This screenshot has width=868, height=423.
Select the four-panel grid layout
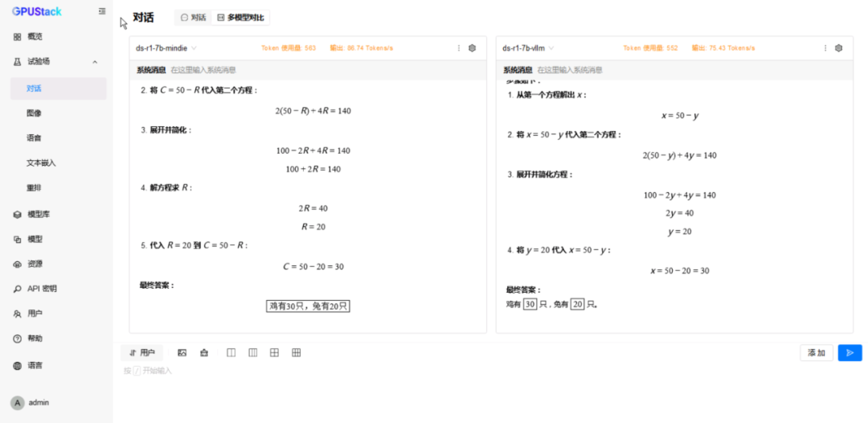click(274, 353)
